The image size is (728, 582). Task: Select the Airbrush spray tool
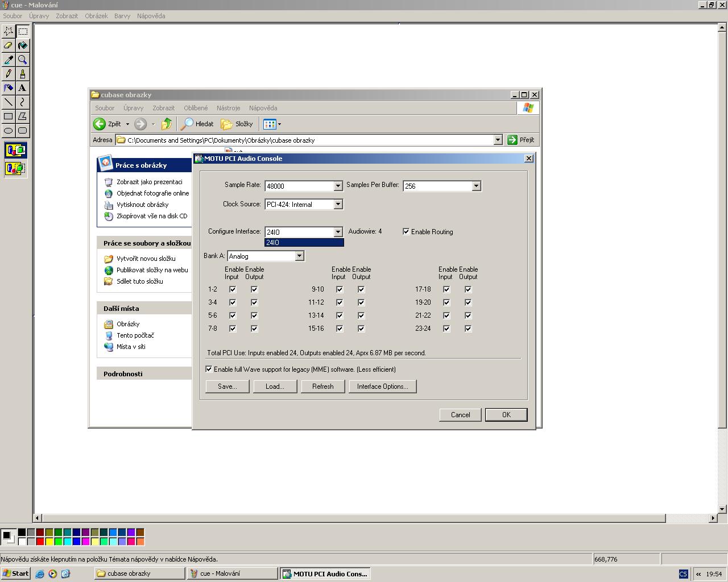pyautogui.click(x=9, y=88)
